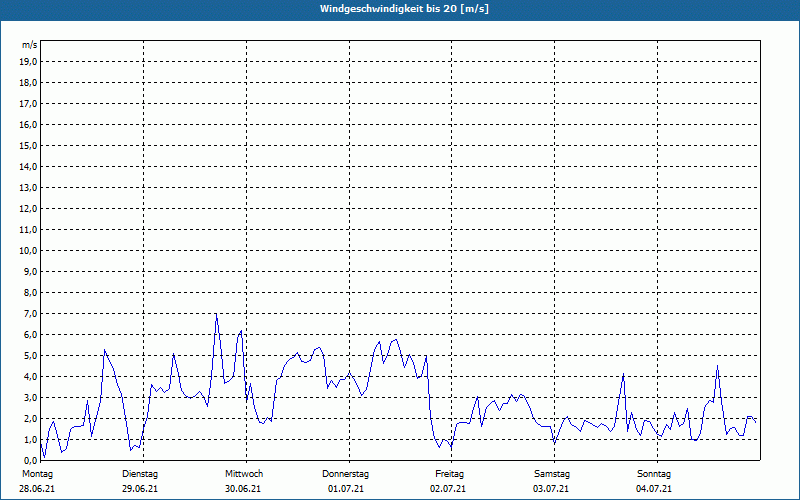Select the 'Freitag' day label

[449, 474]
